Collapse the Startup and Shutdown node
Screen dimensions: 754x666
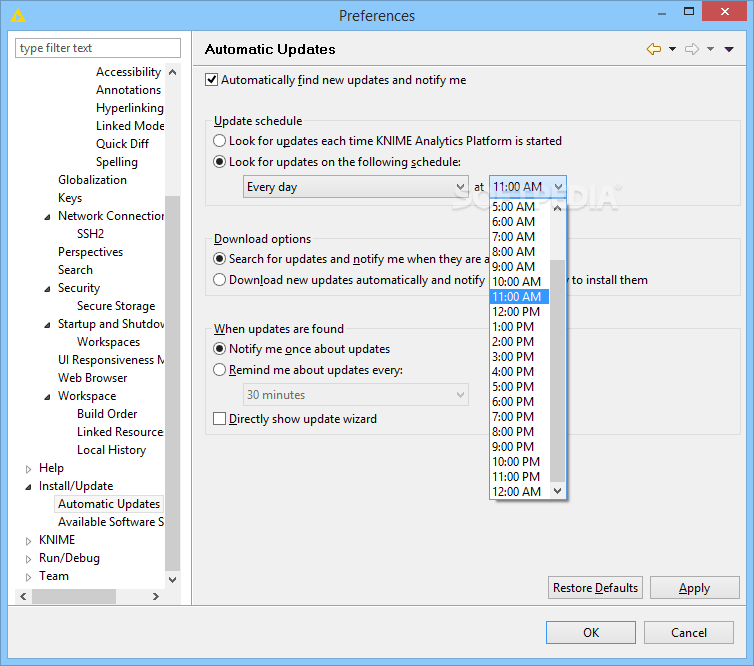[x=47, y=325]
